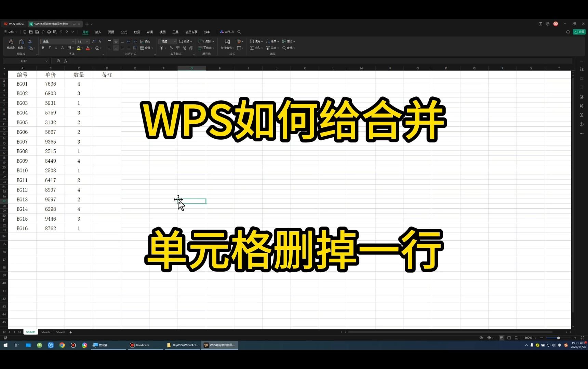Screen dimensions: 588x369
Task: Add a new sheet with the plus button
Action: tap(71, 332)
